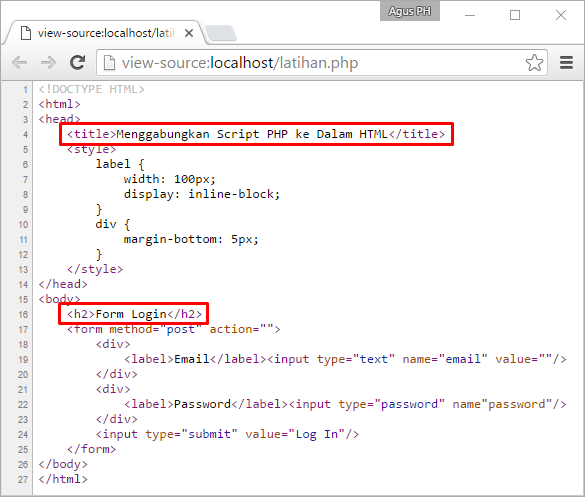
Task: Select the view-source:localhost tab
Action: click(x=106, y=33)
